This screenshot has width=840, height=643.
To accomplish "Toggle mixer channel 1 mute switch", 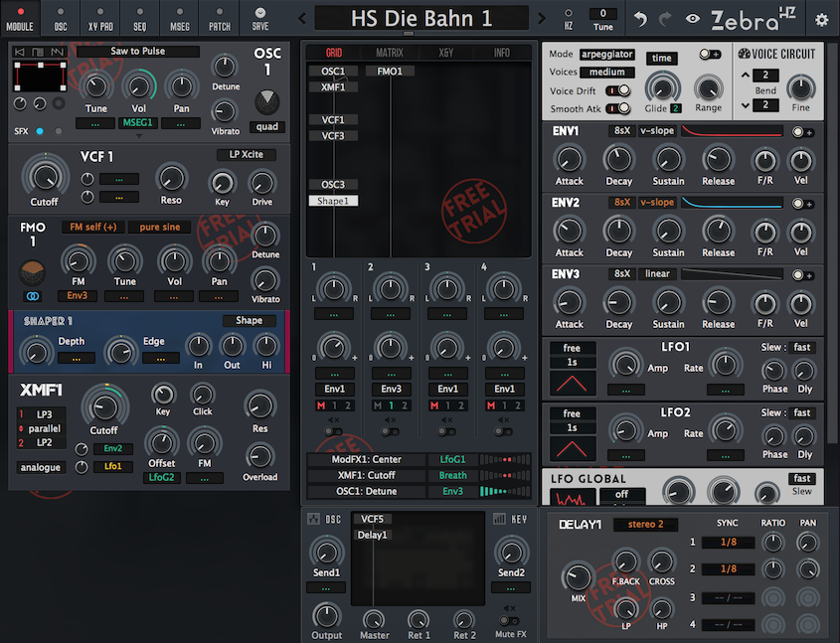I will (333, 431).
